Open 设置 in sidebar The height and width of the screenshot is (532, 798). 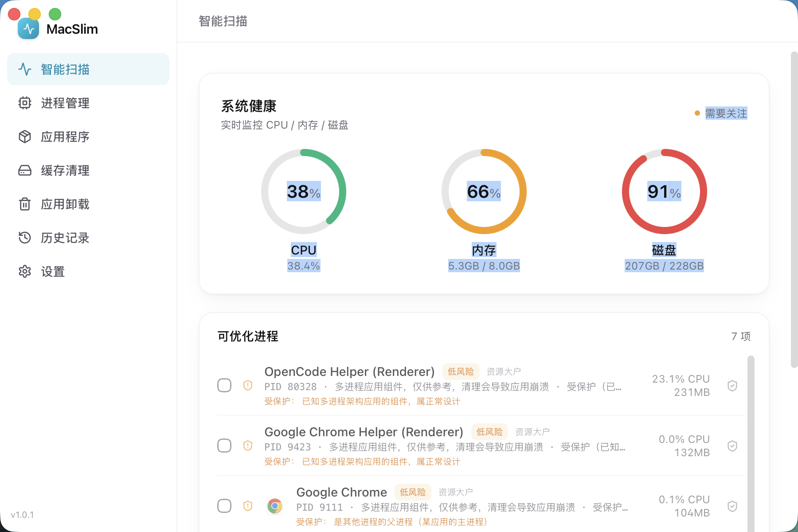pyautogui.click(x=88, y=271)
